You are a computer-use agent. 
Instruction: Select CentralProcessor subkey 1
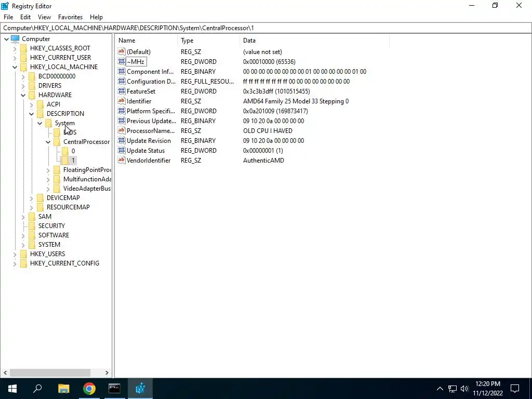tap(73, 161)
